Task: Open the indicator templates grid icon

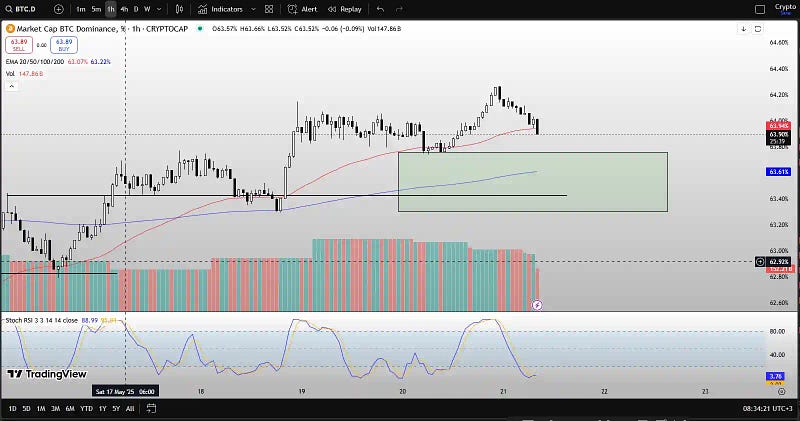Action: [269, 9]
